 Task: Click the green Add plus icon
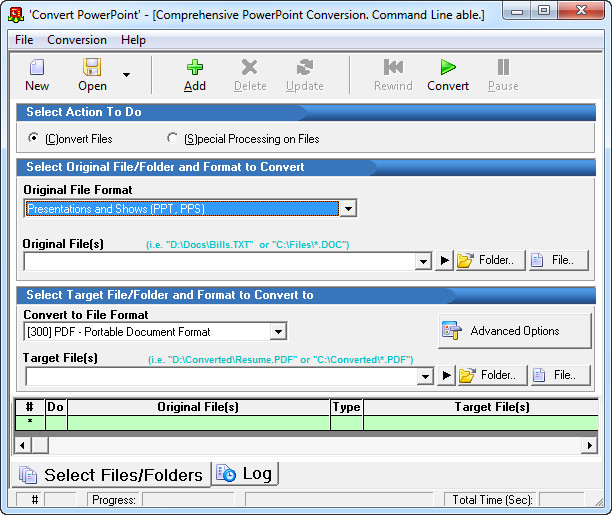[x=195, y=67]
